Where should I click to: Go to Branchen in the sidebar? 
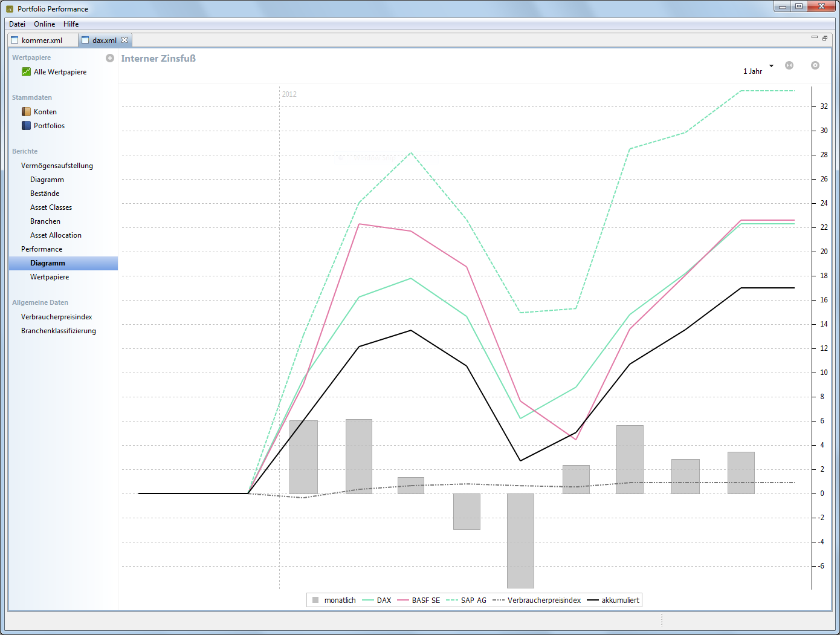(x=45, y=221)
